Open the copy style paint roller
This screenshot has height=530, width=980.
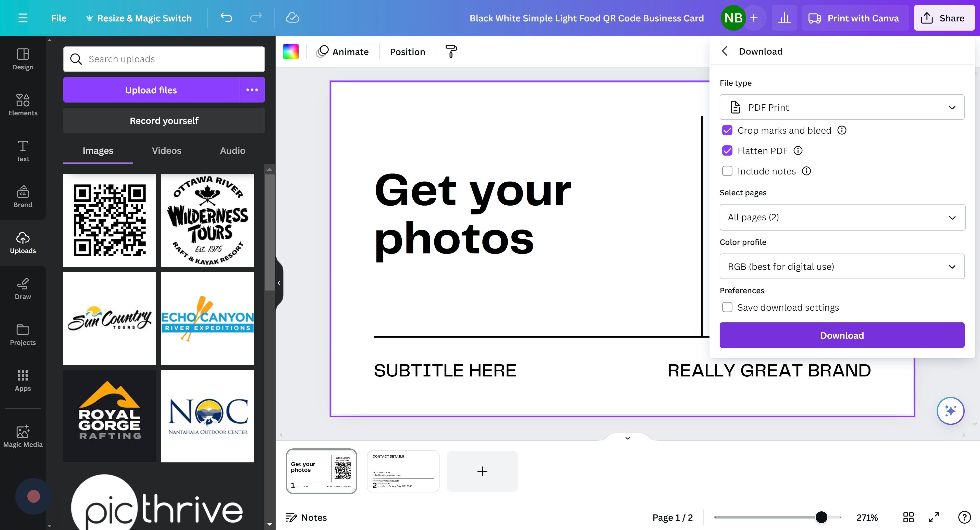(x=451, y=51)
